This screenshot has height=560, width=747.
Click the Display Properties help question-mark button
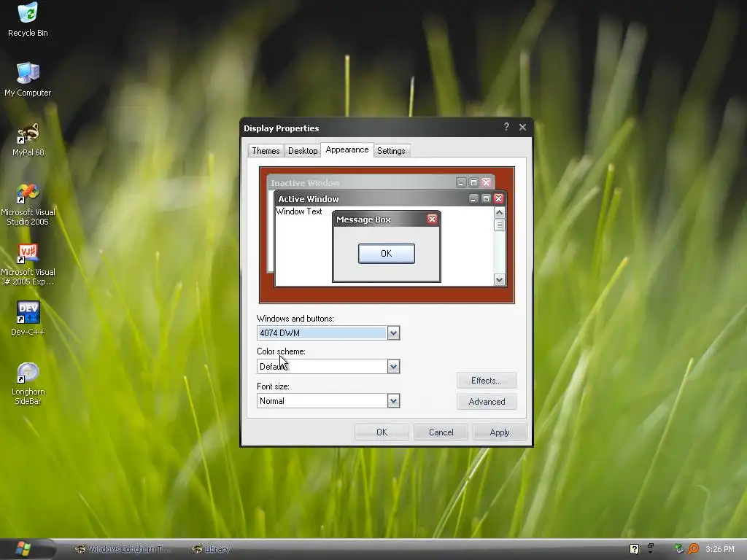[506, 127]
